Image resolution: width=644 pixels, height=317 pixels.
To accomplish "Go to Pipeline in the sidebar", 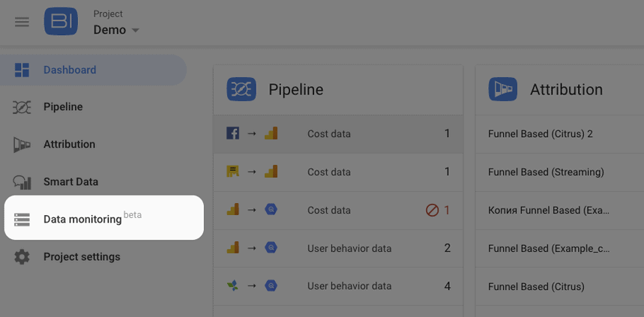I will 63,106.
